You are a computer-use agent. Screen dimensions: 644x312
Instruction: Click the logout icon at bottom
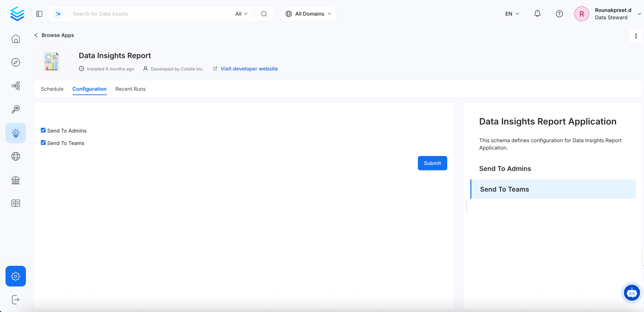pyautogui.click(x=16, y=300)
